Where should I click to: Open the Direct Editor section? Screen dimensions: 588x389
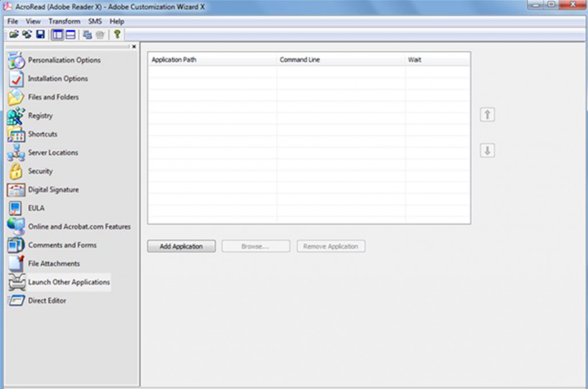37,301
